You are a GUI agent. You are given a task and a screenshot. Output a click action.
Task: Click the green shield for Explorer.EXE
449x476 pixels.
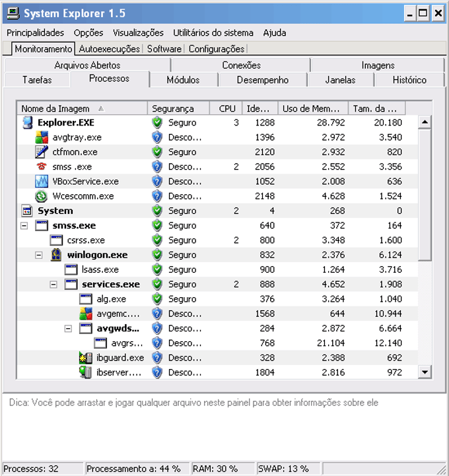point(157,123)
